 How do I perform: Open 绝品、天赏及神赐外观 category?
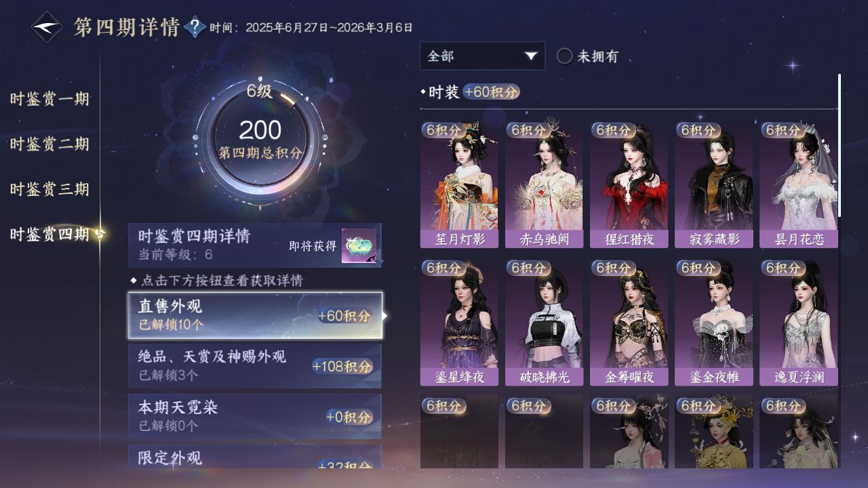(x=255, y=366)
